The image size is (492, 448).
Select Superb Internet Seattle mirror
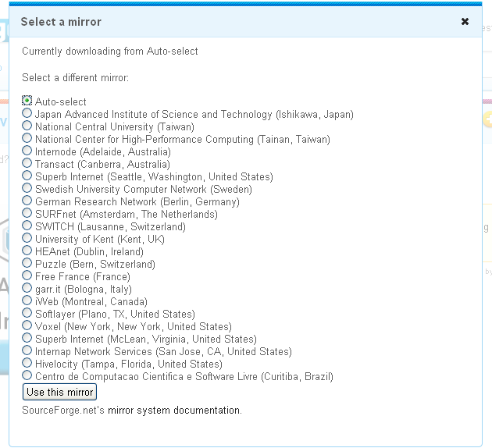tap(27, 176)
